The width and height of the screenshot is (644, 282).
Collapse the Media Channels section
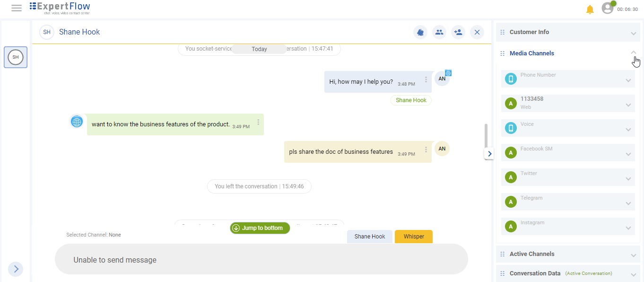tap(633, 53)
